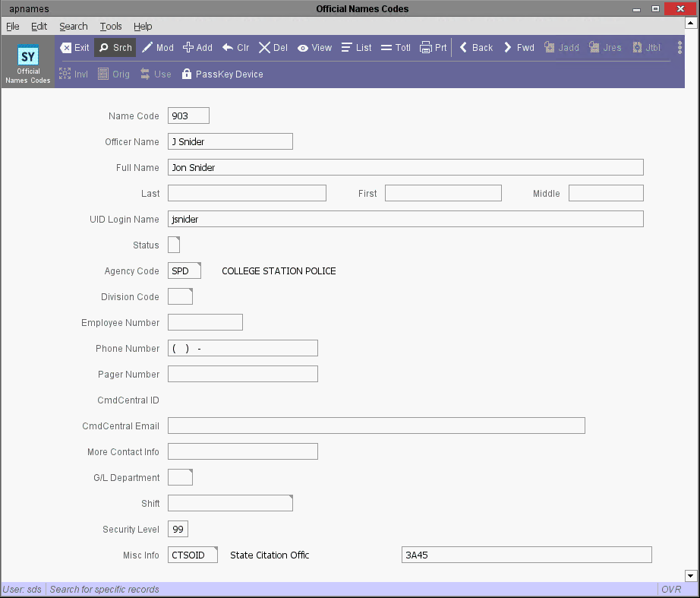Open the PassKey Device lock tool
Screen dimensions: 700x598
[x=222, y=74]
